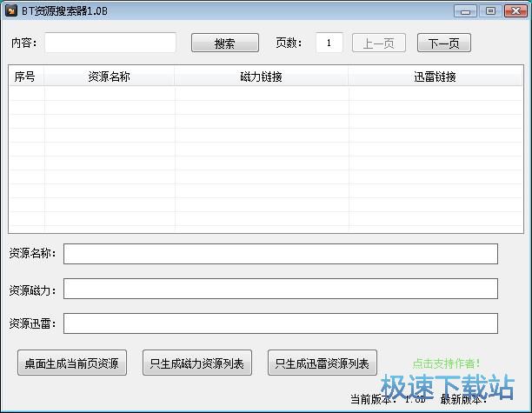Click the 磁力链接 column header
Viewport: 532px width, 413px height.
pyautogui.click(x=262, y=77)
